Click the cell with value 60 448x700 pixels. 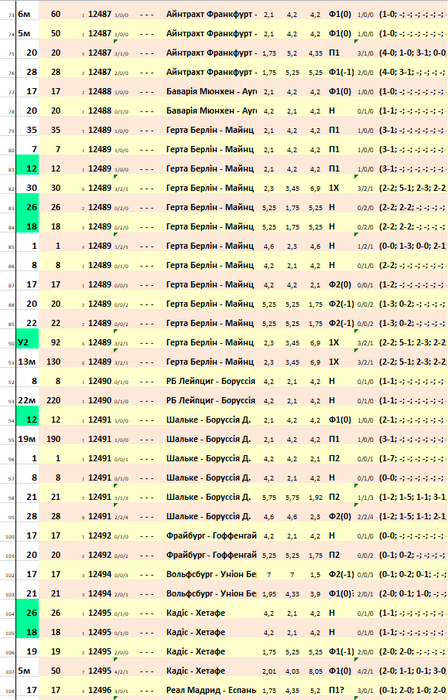(x=55, y=14)
